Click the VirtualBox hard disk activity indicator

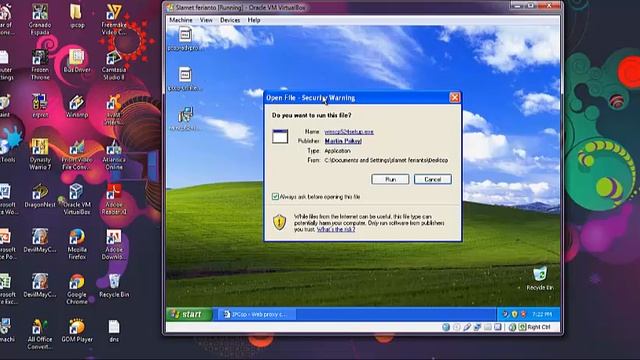[x=446, y=327]
